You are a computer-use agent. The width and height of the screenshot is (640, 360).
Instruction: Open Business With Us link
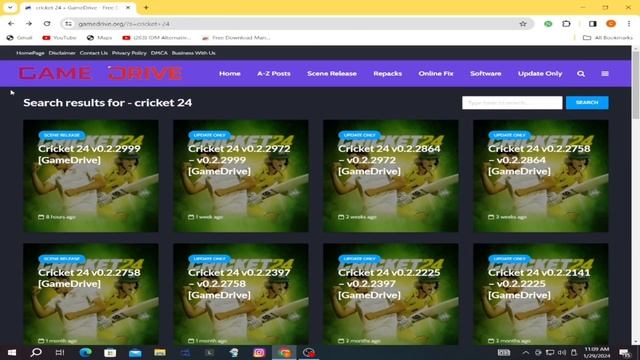pos(193,53)
